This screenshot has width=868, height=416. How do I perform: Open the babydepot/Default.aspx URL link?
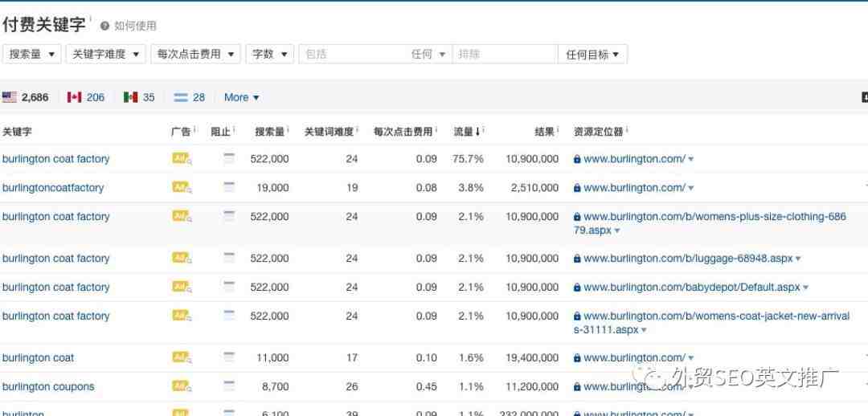pos(692,288)
